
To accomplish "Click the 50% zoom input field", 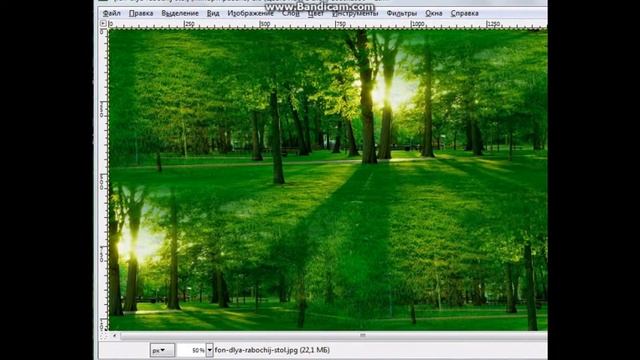I will pyautogui.click(x=191, y=350).
